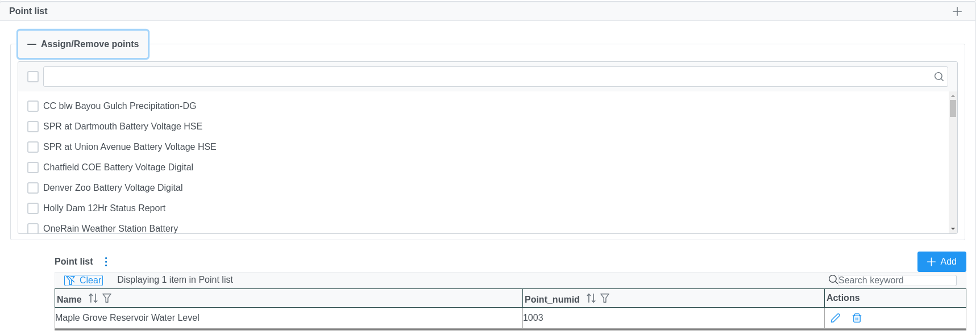The height and width of the screenshot is (335, 980).
Task: Click the plus icon in Point list header
Action: 957,11
